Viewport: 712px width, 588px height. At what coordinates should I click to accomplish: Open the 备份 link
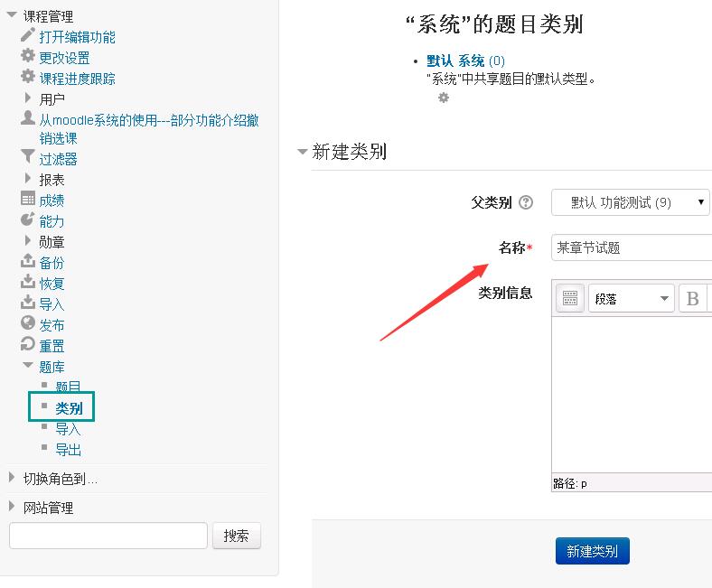[52, 263]
